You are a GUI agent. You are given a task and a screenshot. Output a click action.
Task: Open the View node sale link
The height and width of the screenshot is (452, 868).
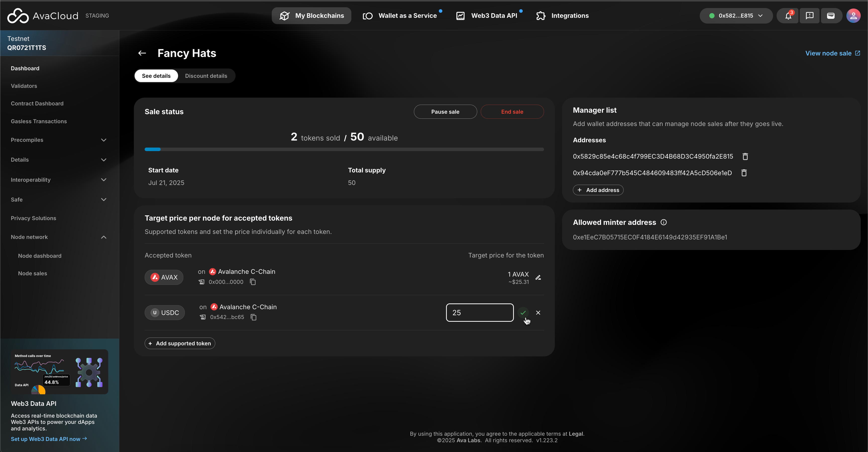click(832, 53)
